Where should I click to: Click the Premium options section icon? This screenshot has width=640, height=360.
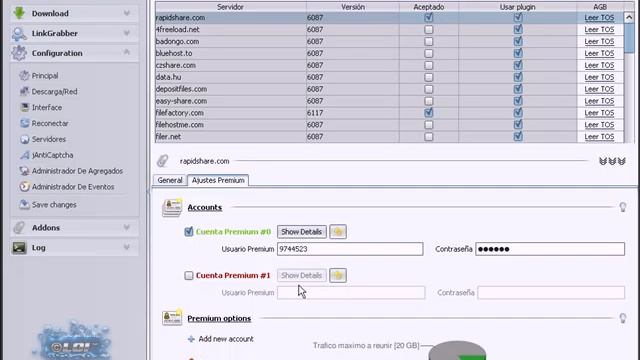[x=172, y=318]
